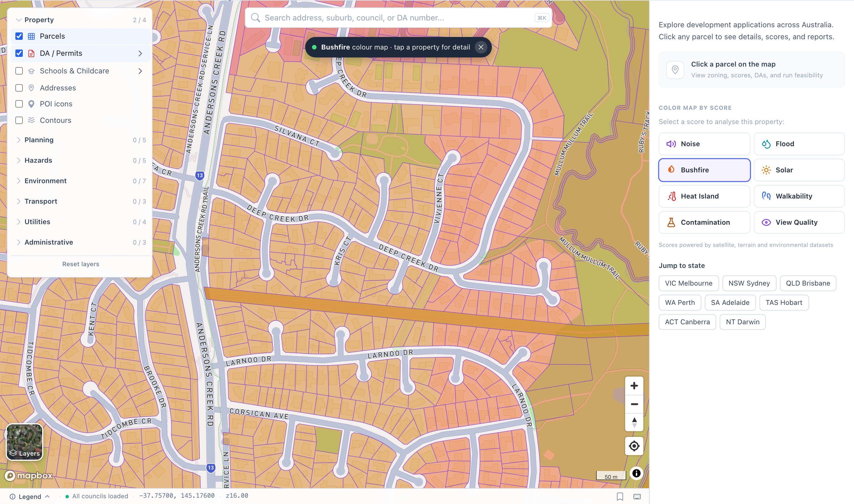
Task: Jump to SA Adelaide
Action: [730, 303]
